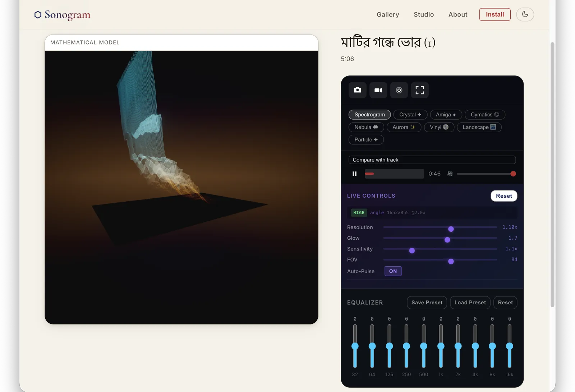Image resolution: width=575 pixels, height=392 pixels.
Task: Click the circular target record icon
Action: [399, 90]
